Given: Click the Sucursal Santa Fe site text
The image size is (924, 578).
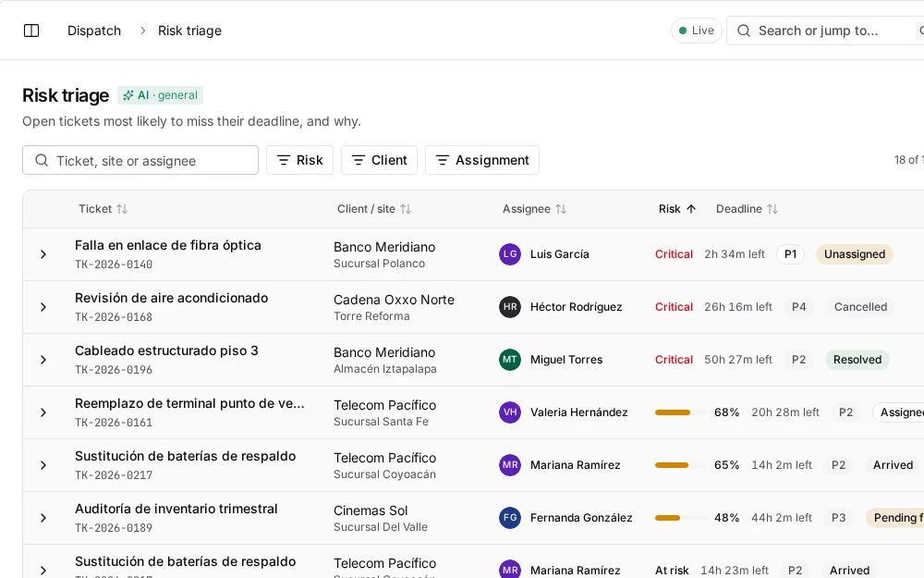Looking at the screenshot, I should coord(381,422).
